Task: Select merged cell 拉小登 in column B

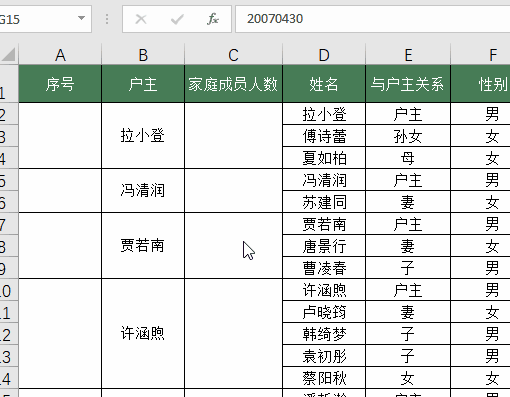Action: [x=143, y=135]
